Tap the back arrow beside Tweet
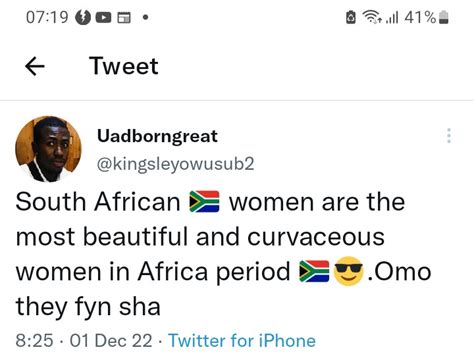474x360 pixels. [35, 66]
